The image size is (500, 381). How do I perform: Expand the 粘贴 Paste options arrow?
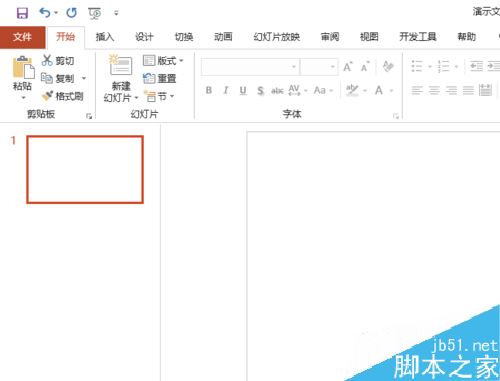(23, 98)
